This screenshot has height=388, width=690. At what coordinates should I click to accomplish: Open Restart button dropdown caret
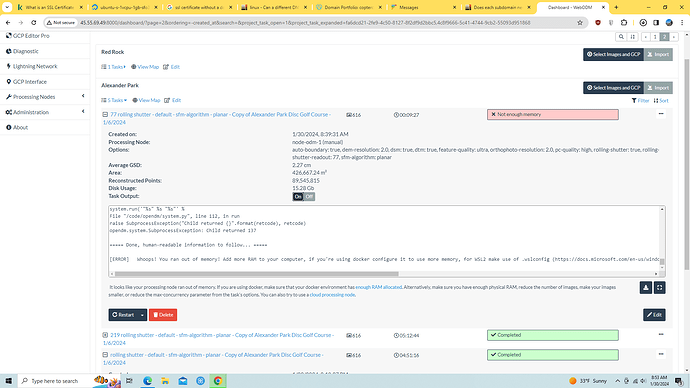tap(142, 315)
